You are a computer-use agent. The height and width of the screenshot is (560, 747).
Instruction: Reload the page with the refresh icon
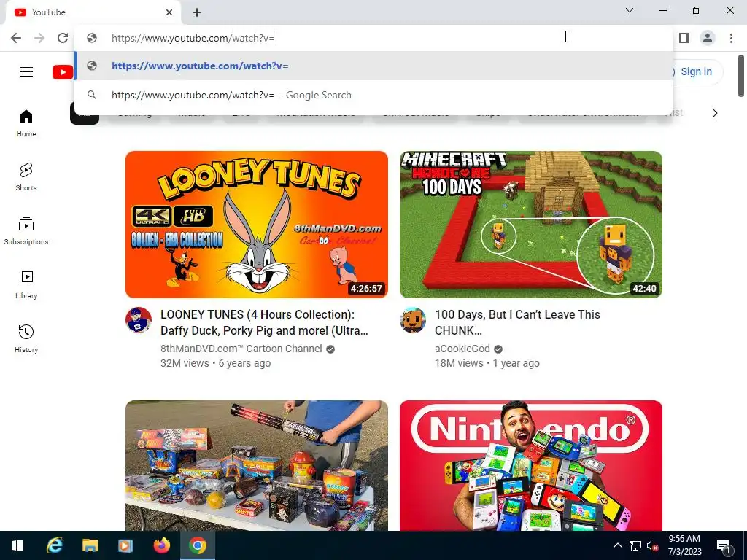point(63,38)
